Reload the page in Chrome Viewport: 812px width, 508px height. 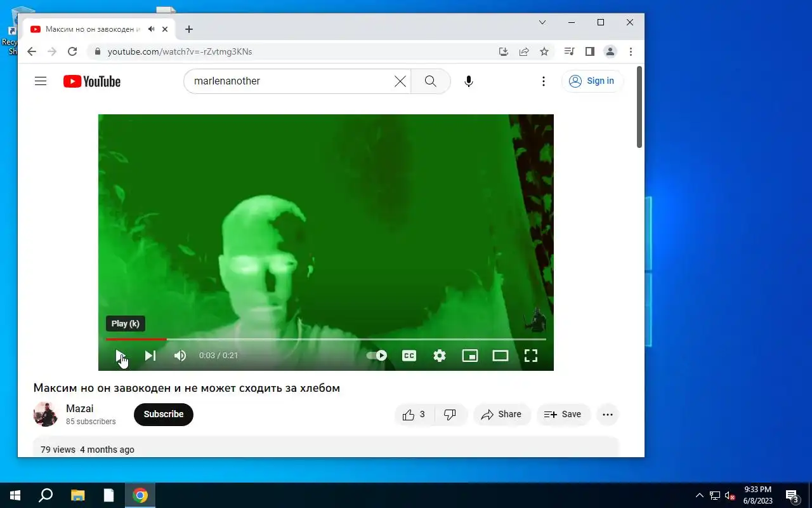[x=72, y=51]
